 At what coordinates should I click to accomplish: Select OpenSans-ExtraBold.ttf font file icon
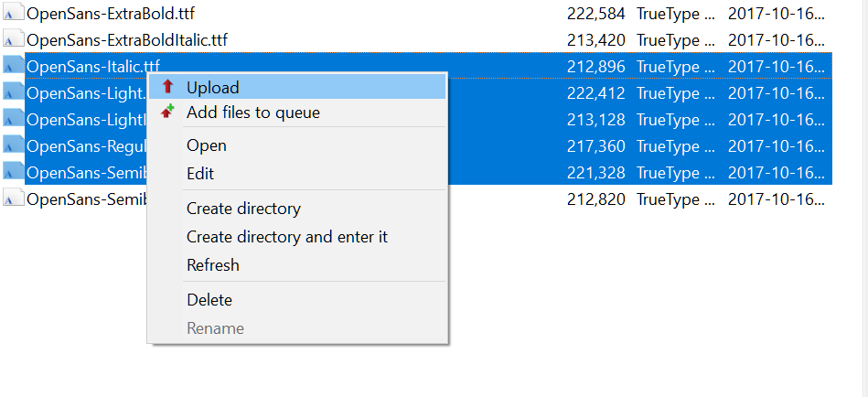(x=14, y=14)
